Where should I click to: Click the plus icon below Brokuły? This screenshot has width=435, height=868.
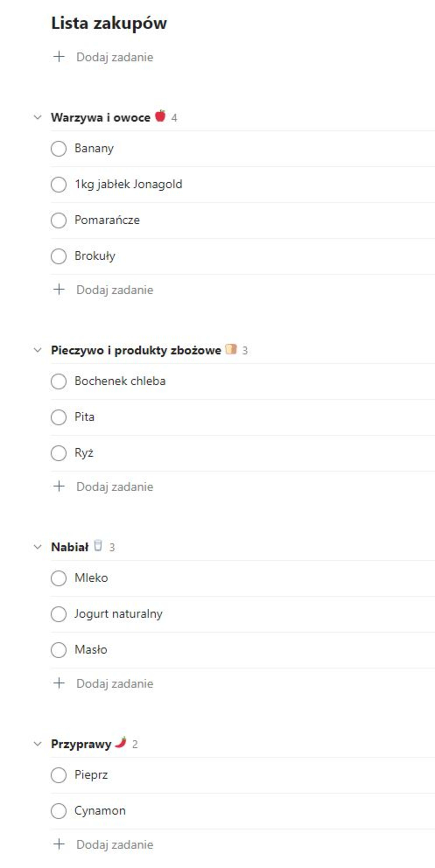pyautogui.click(x=59, y=289)
